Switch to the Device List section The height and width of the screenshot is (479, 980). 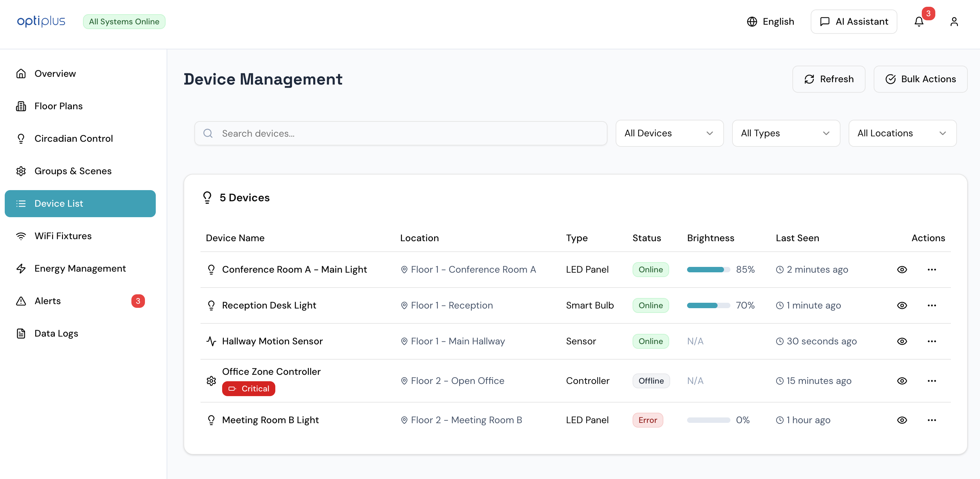click(x=59, y=203)
